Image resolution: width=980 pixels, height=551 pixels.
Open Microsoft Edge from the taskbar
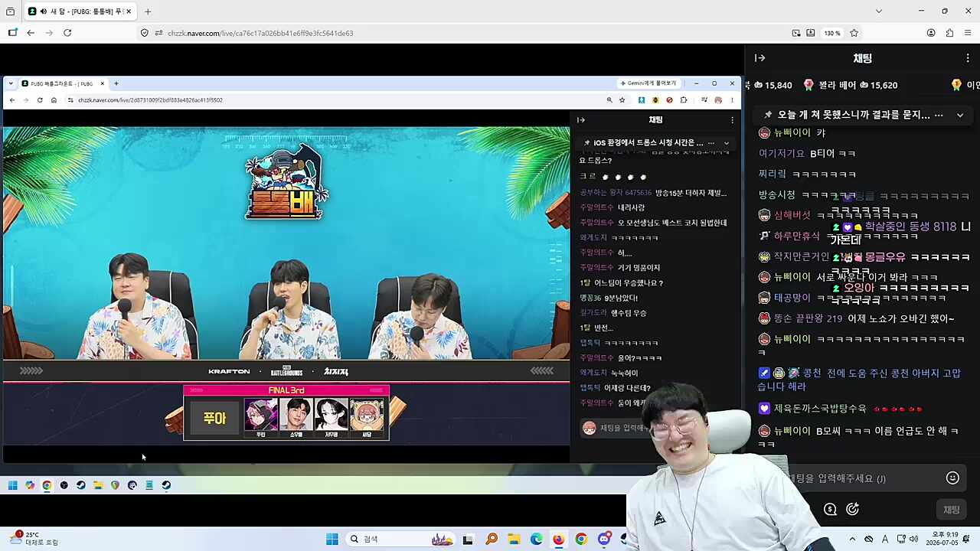[536, 540]
